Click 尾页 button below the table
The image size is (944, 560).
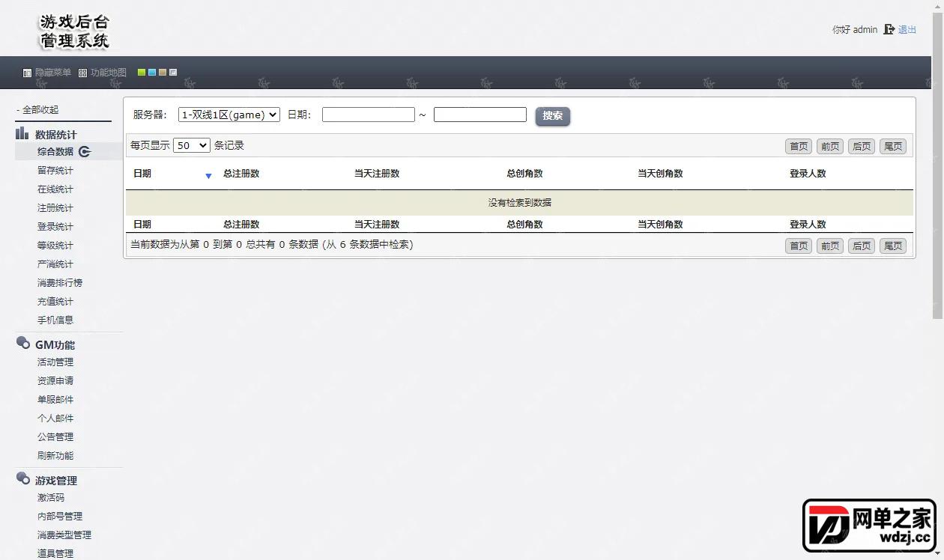(893, 246)
